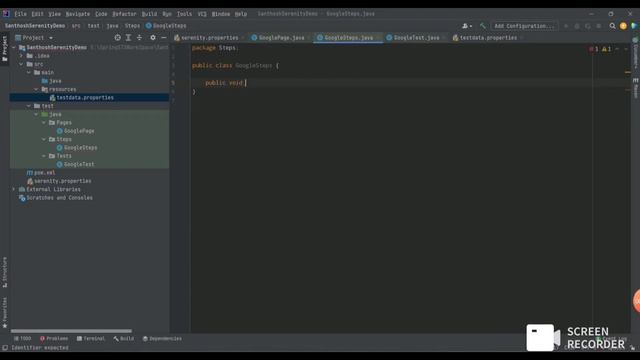Click 'SanthoshSerenityDemo' in breadcrumb bar
Screen dimensions: 640x360
(x=35, y=26)
